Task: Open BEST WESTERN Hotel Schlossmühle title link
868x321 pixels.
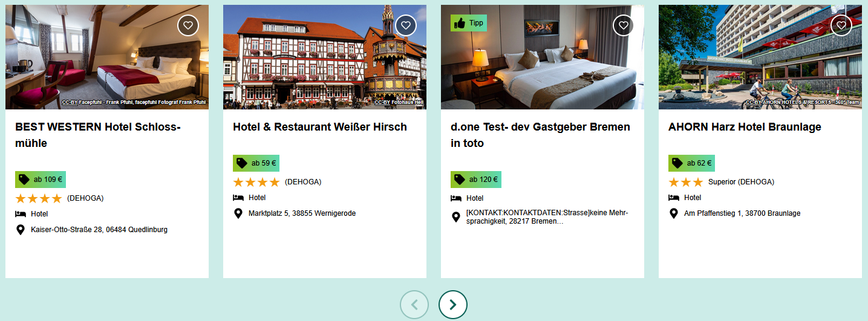Action: pyautogui.click(x=98, y=135)
